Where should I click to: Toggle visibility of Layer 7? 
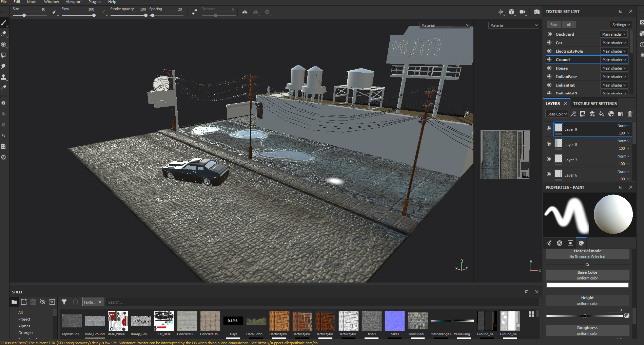(549, 159)
